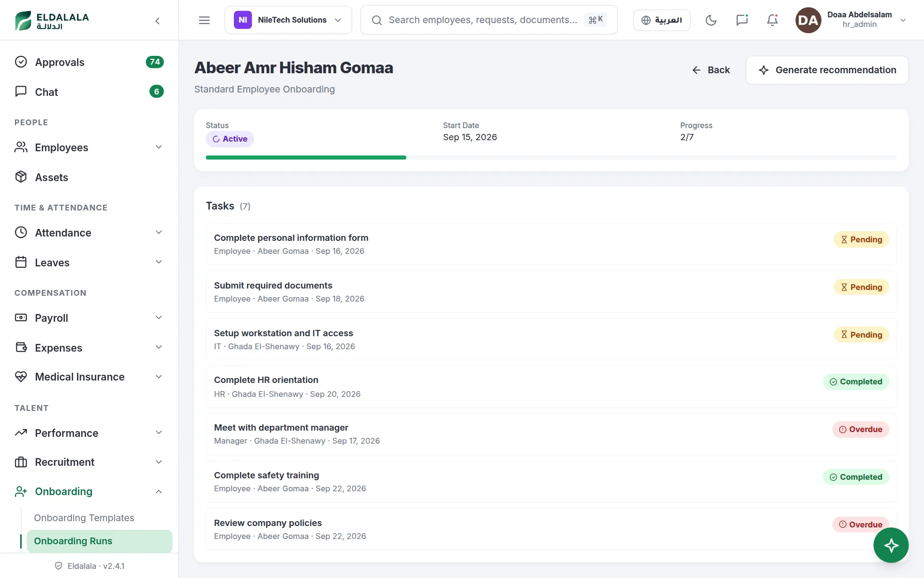Screen dimensions: 924x578
Task: Open the NileTech Solutions company dropdown
Action: 288,20
